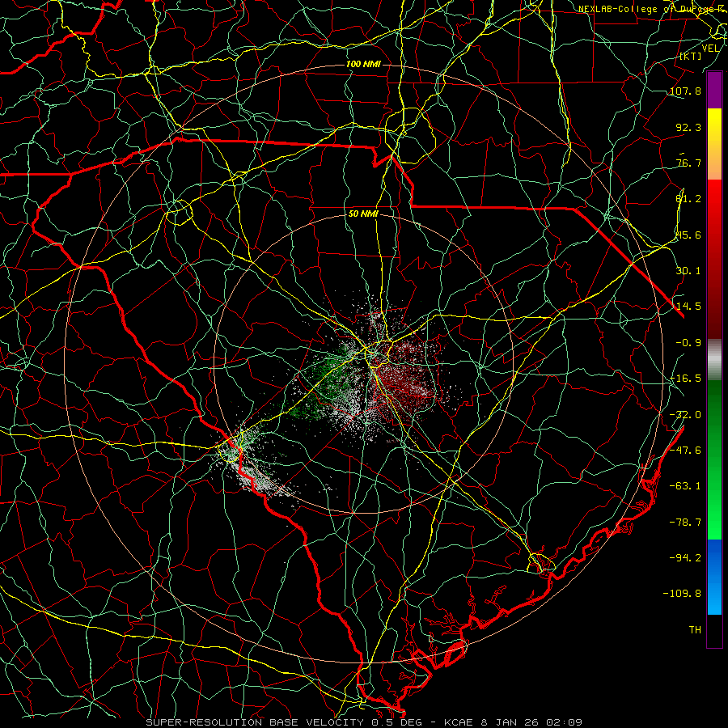Viewport: 728px width, 728px height.
Task: Click the 76.7 legend value
Action: pyautogui.click(x=688, y=163)
